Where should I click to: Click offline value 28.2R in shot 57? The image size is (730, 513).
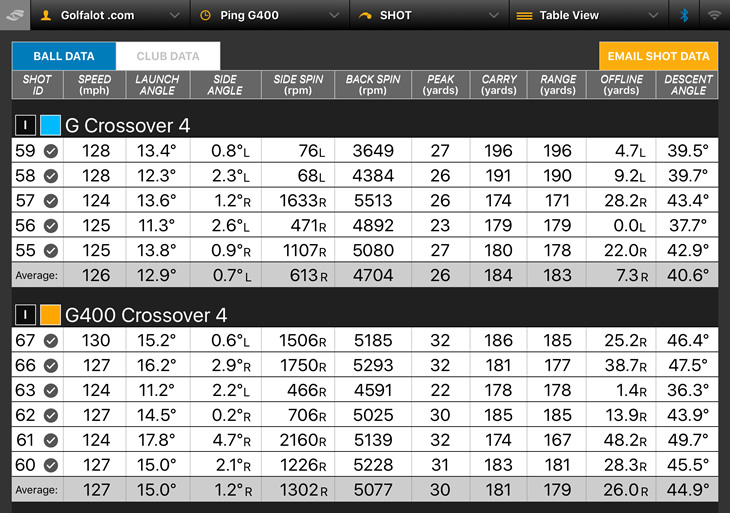(626, 201)
